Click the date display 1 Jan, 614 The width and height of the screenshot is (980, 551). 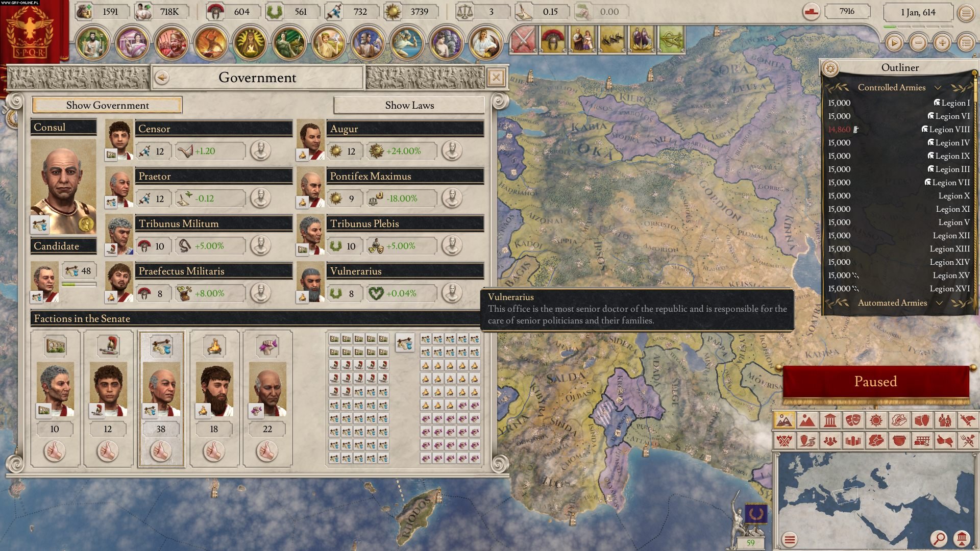(x=918, y=12)
